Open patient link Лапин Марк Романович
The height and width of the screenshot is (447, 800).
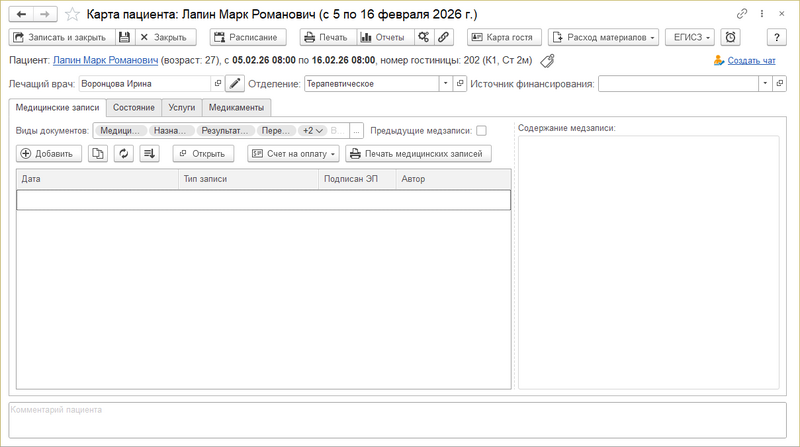point(106,60)
